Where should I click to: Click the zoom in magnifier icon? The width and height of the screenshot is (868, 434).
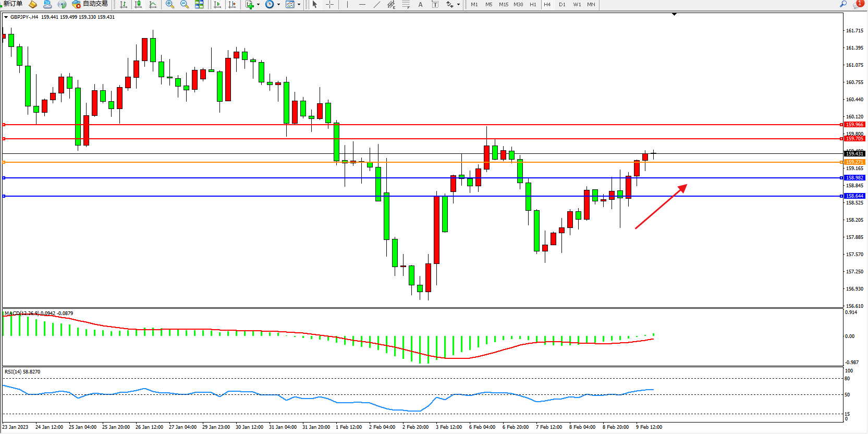(169, 4)
